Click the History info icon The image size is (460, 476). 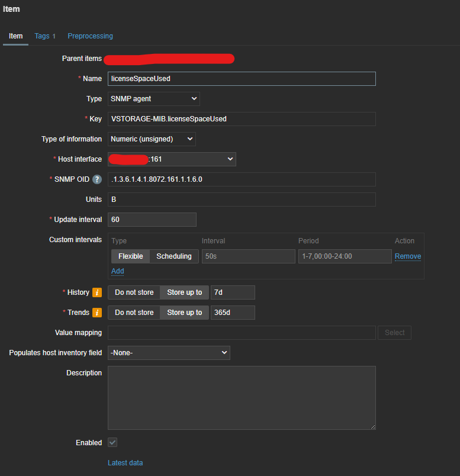(x=97, y=292)
